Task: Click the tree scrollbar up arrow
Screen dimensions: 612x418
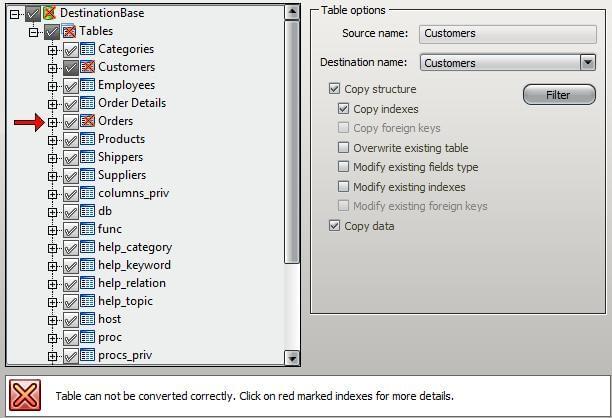Action: coord(292,13)
